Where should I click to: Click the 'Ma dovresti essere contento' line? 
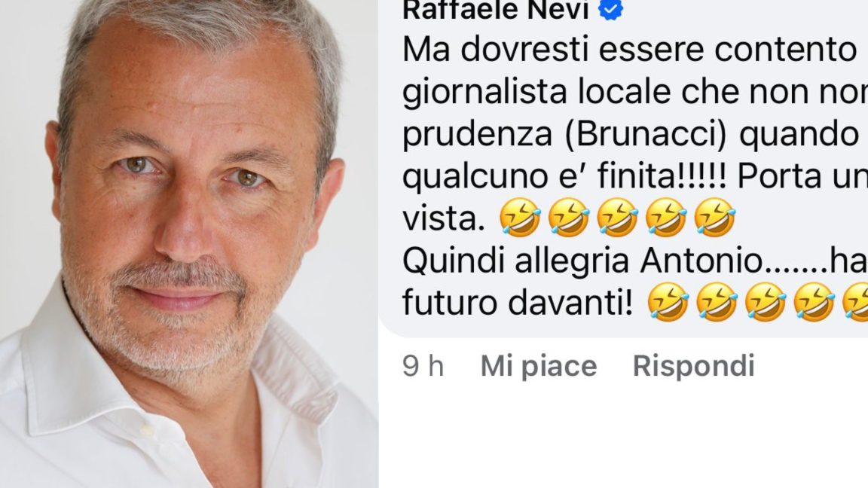[x=630, y=50]
